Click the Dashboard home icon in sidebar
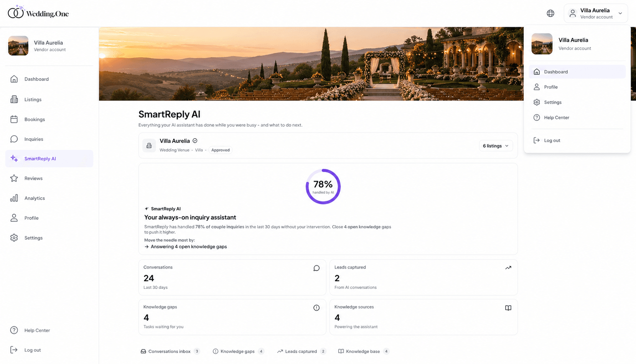 point(14,79)
